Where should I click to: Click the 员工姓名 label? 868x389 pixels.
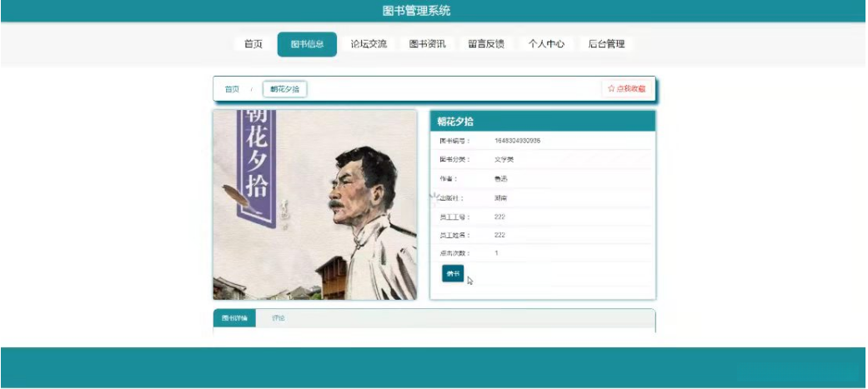(454, 235)
